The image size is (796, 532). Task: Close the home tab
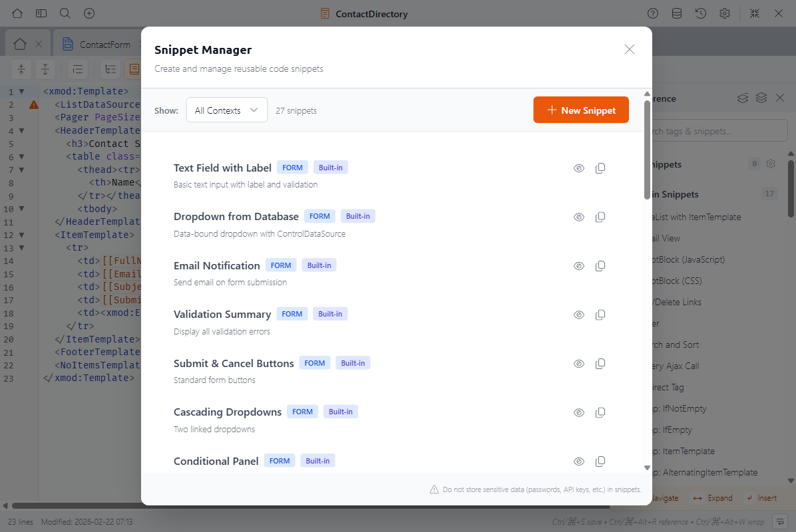(39, 44)
